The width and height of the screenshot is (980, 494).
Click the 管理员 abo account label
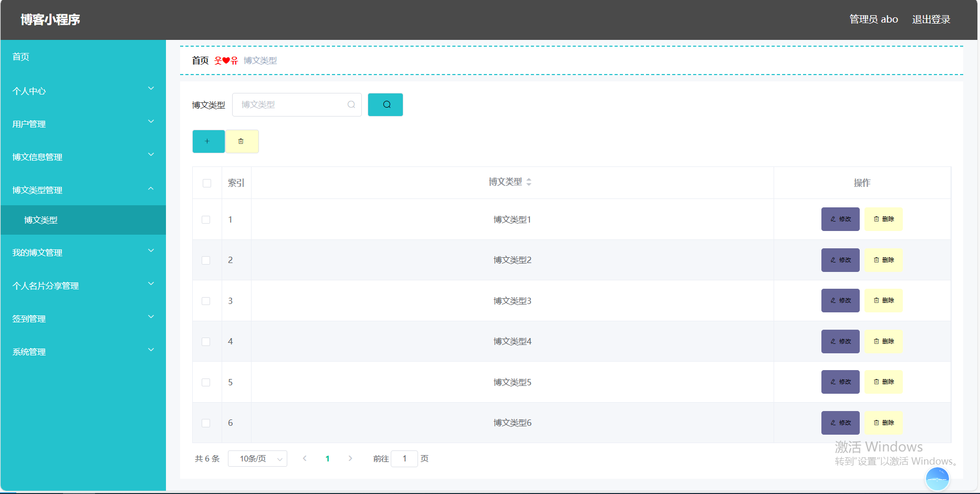point(874,19)
